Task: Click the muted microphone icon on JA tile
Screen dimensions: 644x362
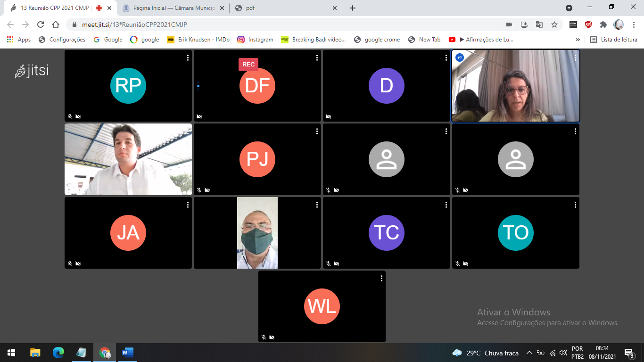Action: tap(70, 264)
